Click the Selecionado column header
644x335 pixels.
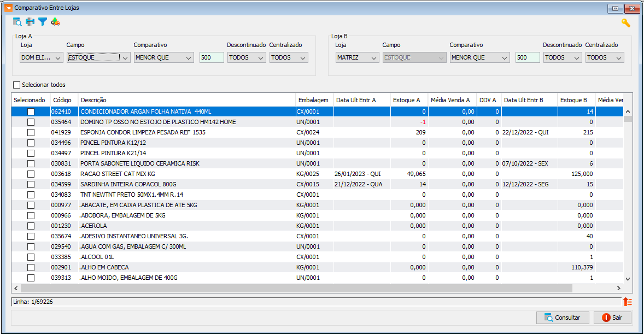point(31,100)
